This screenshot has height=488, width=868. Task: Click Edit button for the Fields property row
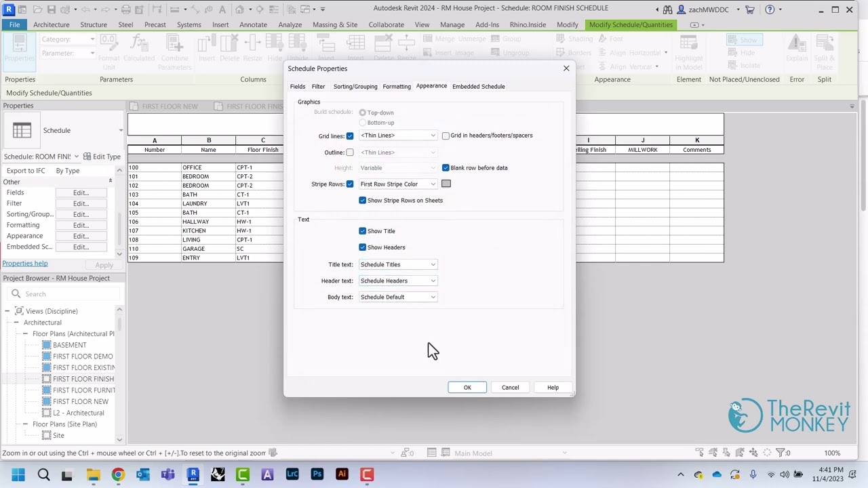[81, 192]
